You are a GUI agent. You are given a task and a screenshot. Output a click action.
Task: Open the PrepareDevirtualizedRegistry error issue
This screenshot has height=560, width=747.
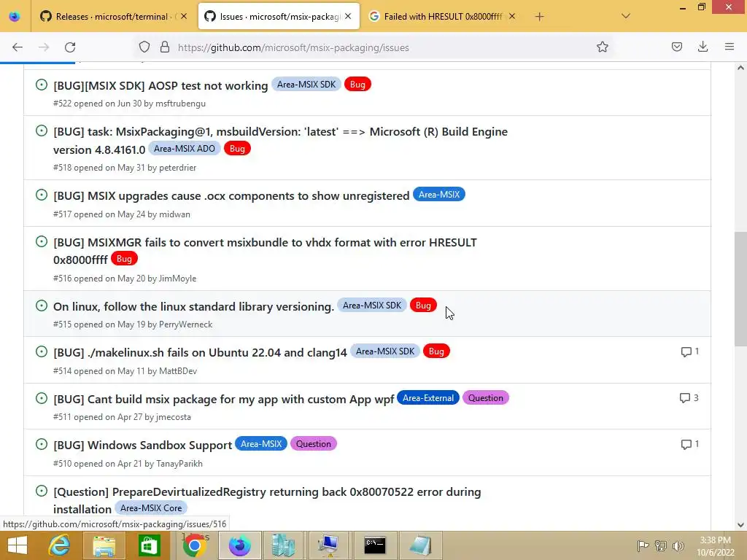coord(267,500)
